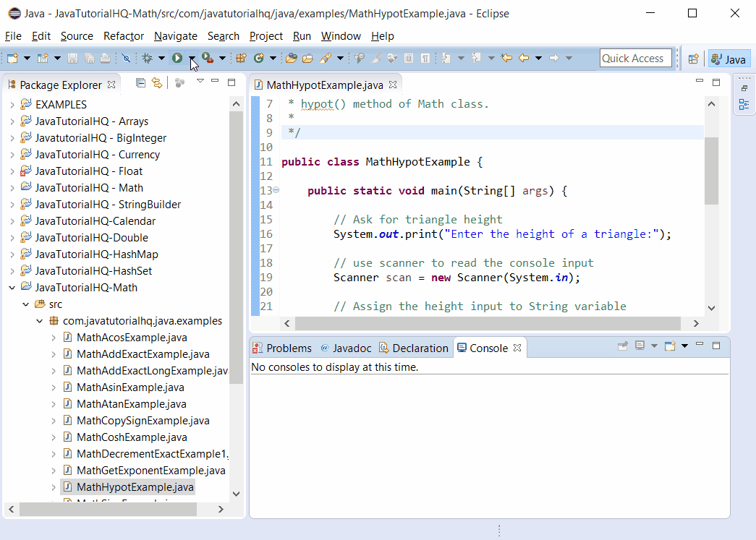Open the Run button dropdown arrow
Screen dimensions: 756x540
[x=192, y=59]
